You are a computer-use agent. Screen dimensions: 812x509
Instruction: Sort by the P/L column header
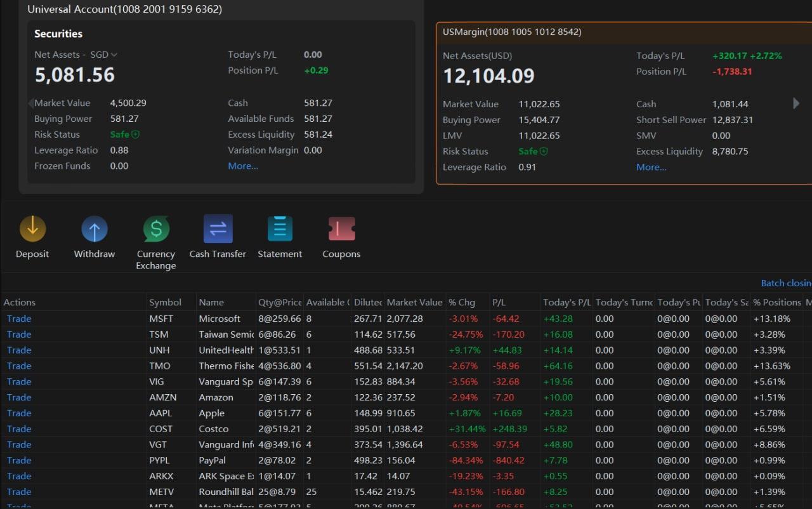click(x=499, y=303)
